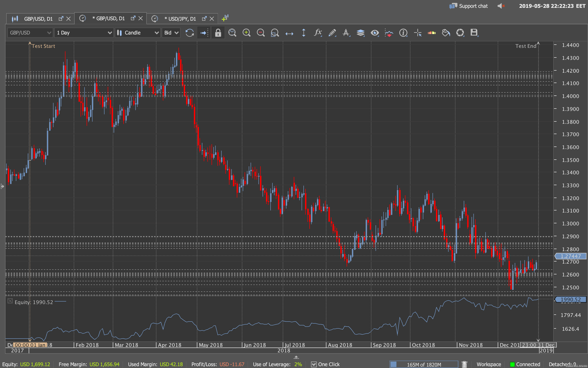Close the * USD/JPY, D1 tab
The width and height of the screenshot is (588, 368).
click(x=212, y=19)
